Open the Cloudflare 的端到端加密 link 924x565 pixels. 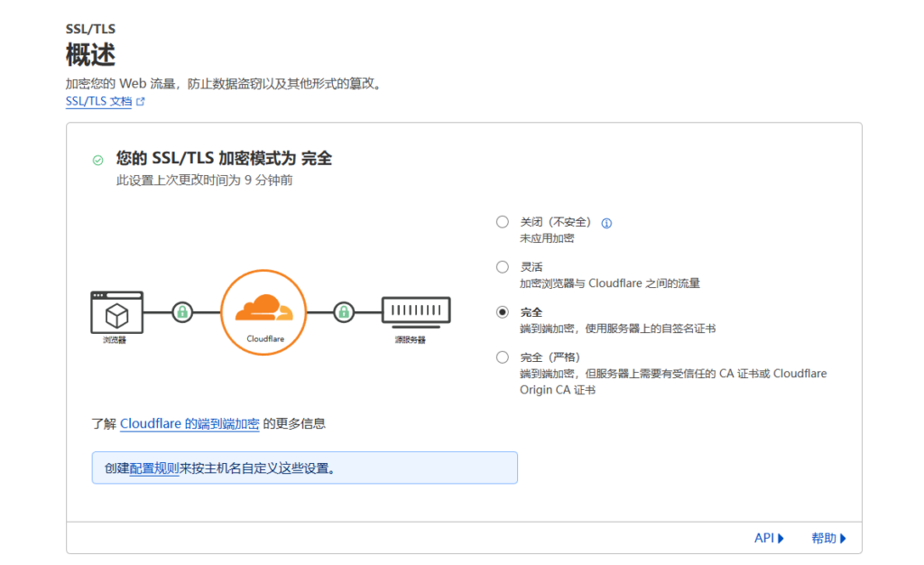189,423
